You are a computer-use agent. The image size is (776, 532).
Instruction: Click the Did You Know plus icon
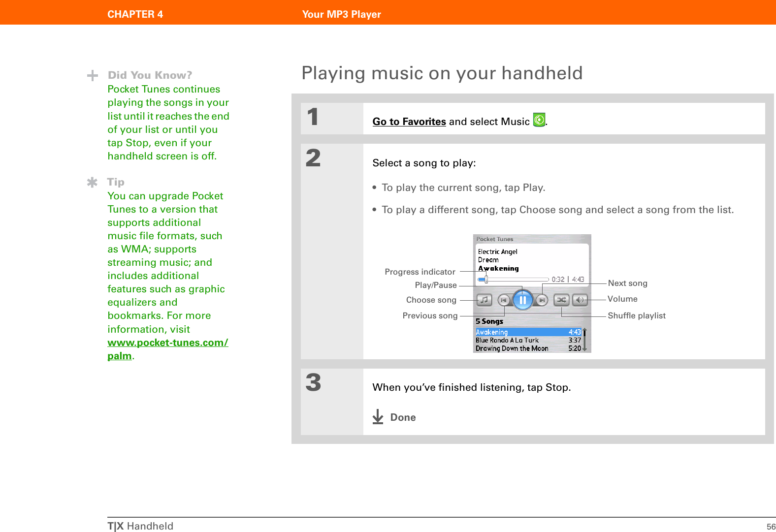92,75
